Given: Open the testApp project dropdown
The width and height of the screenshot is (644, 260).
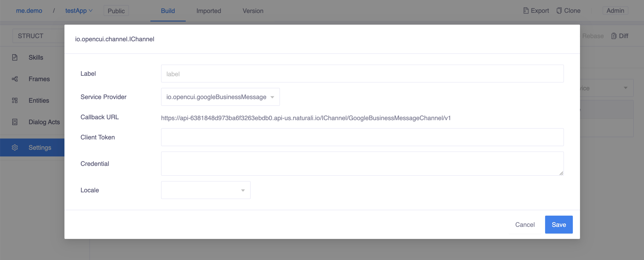Looking at the screenshot, I should [x=79, y=11].
